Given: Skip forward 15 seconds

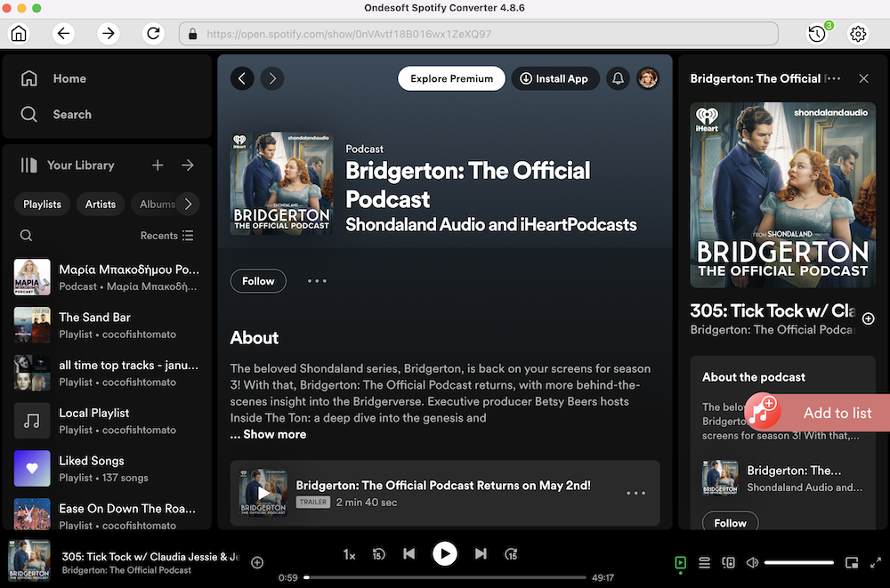Looking at the screenshot, I should 512,554.
